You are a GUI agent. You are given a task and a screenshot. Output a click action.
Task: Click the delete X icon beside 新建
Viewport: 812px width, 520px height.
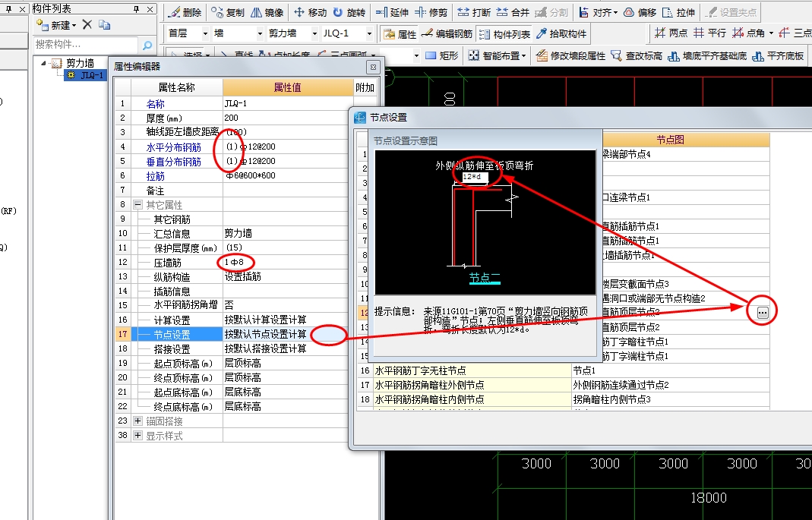[x=87, y=24]
